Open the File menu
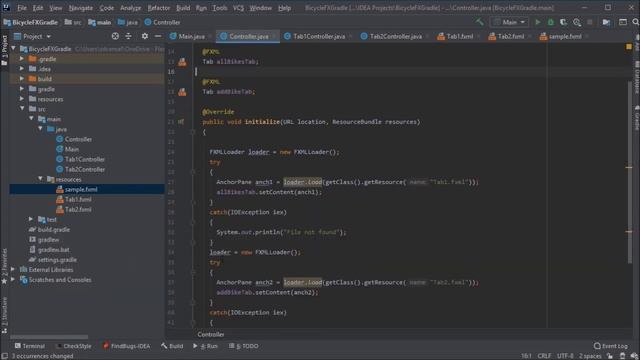 click(22, 8)
